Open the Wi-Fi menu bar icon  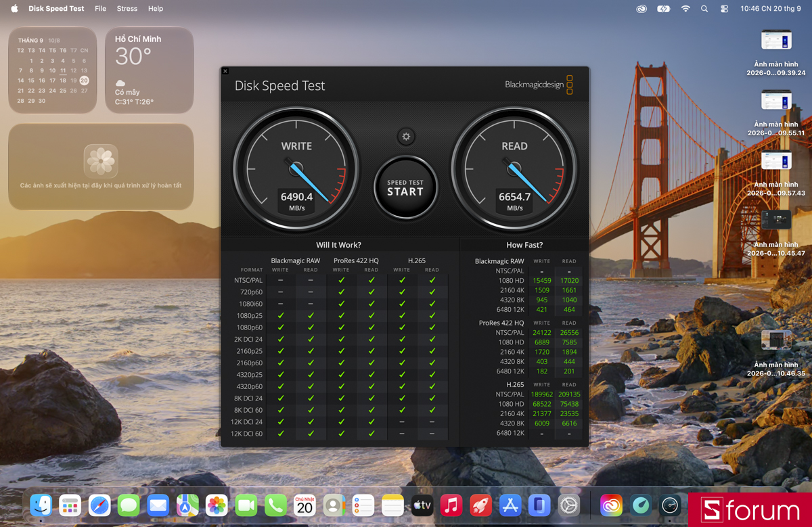point(685,9)
